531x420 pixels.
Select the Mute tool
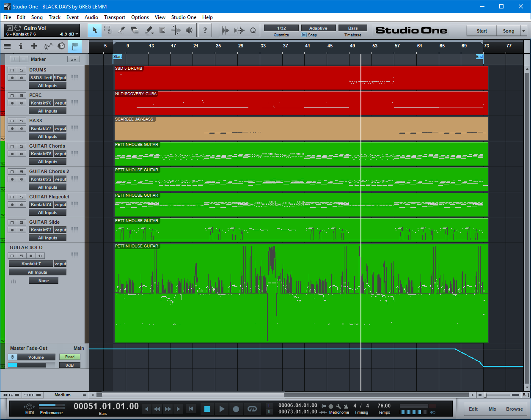coord(162,30)
